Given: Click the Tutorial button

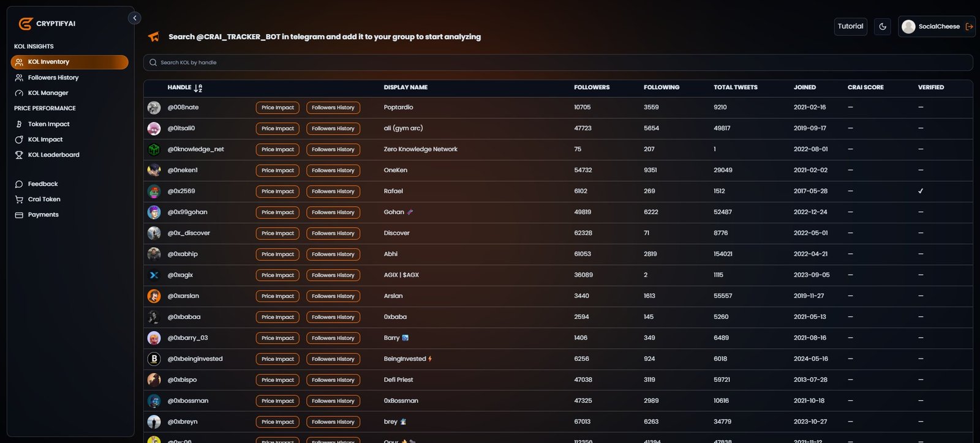Looking at the screenshot, I should point(850,26).
